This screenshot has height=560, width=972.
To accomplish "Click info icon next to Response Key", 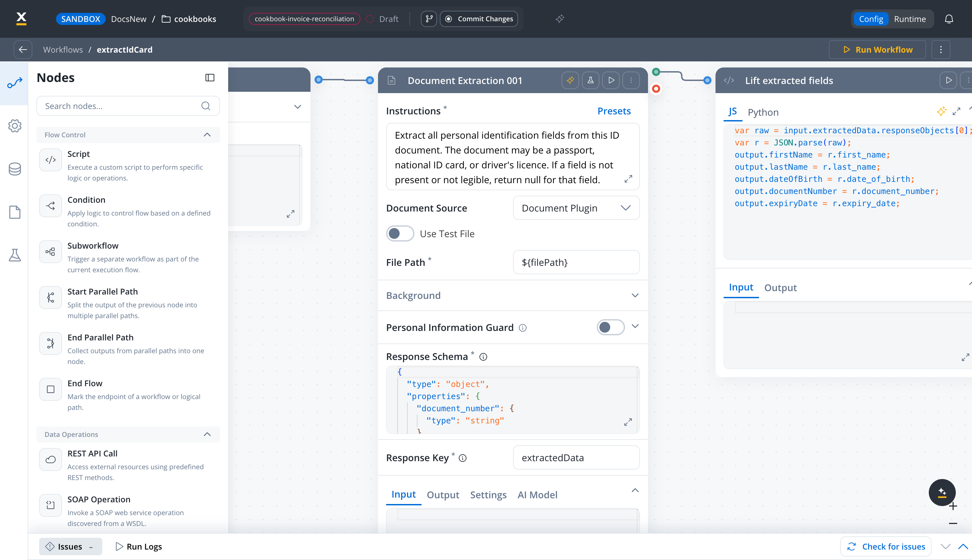I will 463,458.
